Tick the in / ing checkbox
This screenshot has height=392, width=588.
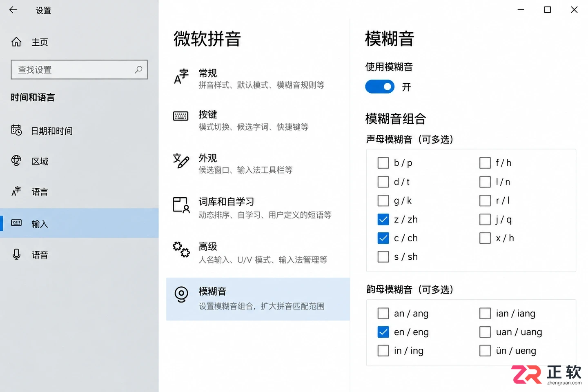(x=383, y=351)
